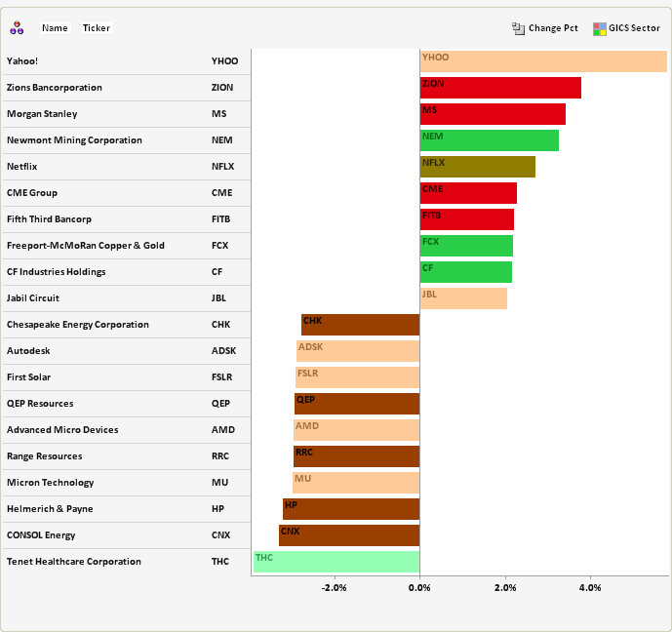Click the Jabil Circuit row label
The image size is (672, 632).
(33, 297)
